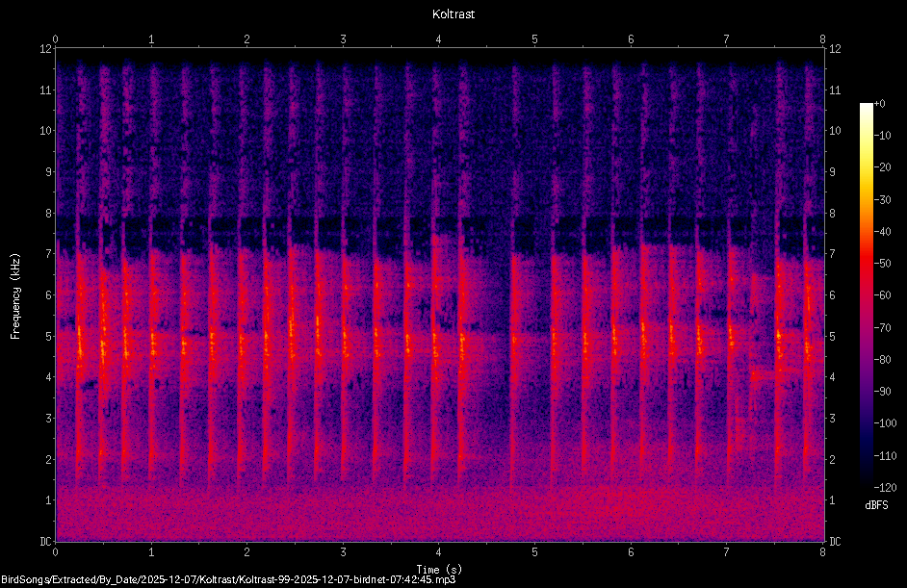Click the 0 mark on top time axis

tap(56, 39)
